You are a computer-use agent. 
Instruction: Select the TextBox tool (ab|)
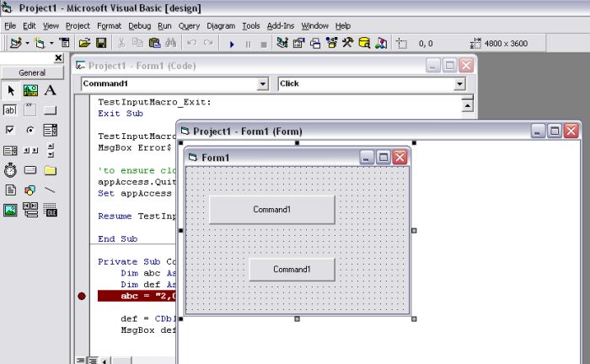pyautogui.click(x=10, y=110)
